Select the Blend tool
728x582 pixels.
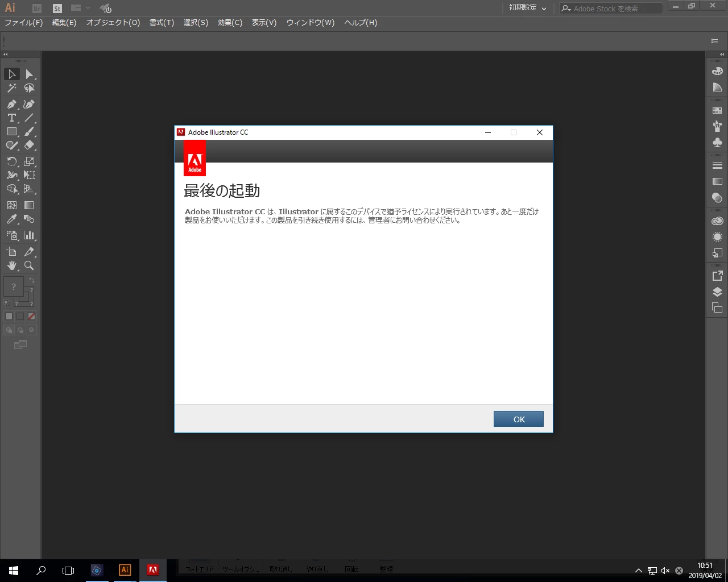[30, 219]
